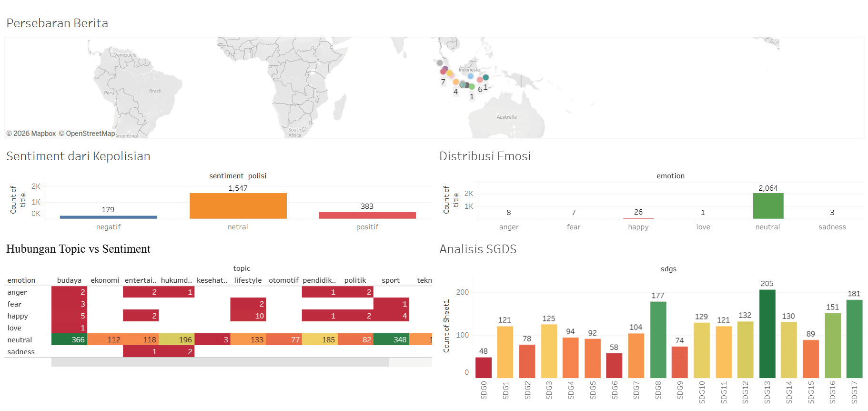Click the Analisis SGDS title
The image size is (868, 411).
(x=478, y=249)
